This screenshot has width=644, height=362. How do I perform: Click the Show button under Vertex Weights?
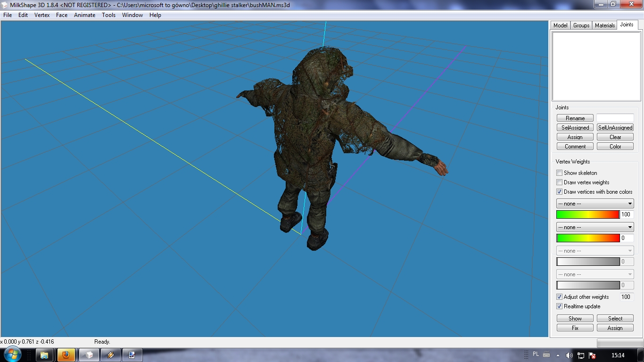575,319
